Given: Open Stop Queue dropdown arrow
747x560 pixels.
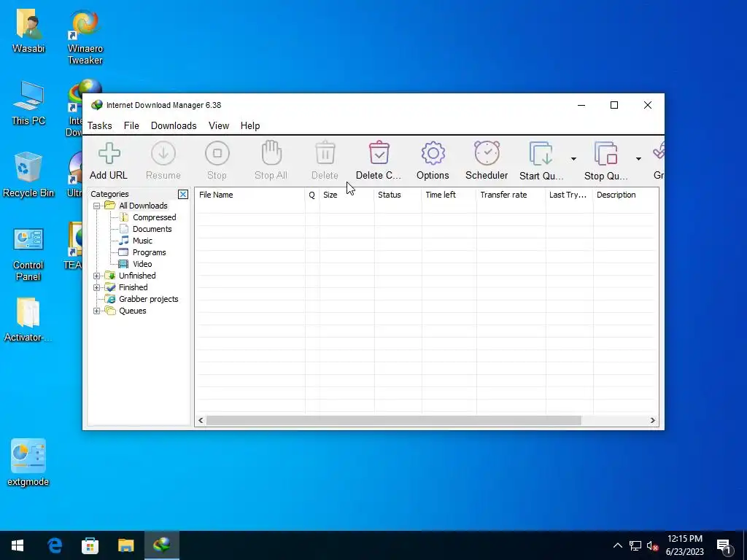Looking at the screenshot, I should [638, 159].
